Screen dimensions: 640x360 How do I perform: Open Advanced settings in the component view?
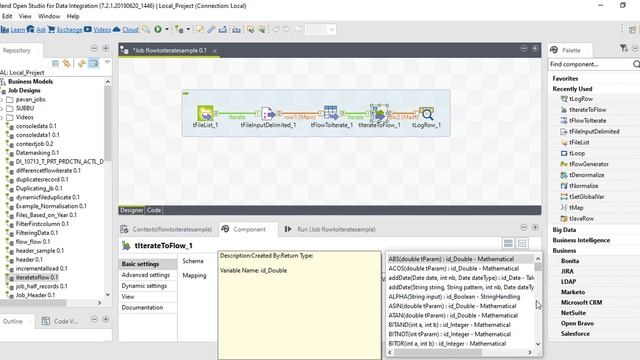146,275
